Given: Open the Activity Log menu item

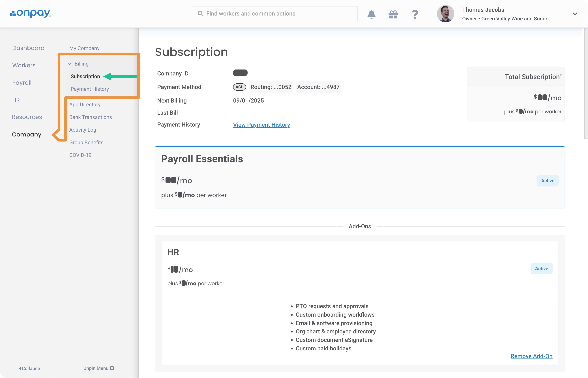Looking at the screenshot, I should click(x=83, y=130).
